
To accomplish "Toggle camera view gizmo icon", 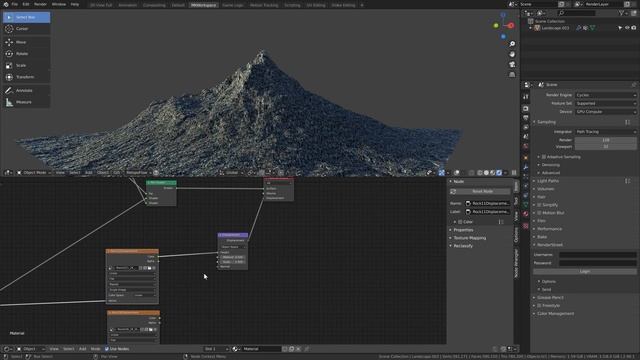I will [512, 64].
